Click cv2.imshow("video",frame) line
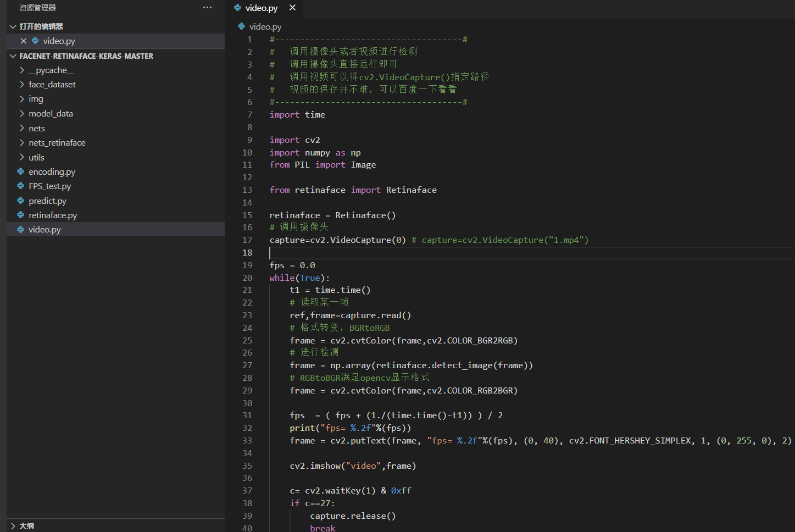The image size is (795, 532). click(353, 466)
